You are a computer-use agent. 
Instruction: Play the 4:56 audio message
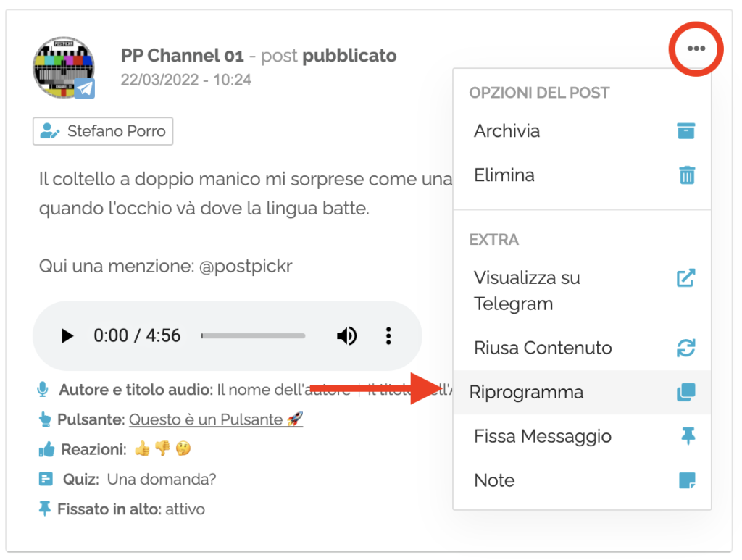click(67, 335)
